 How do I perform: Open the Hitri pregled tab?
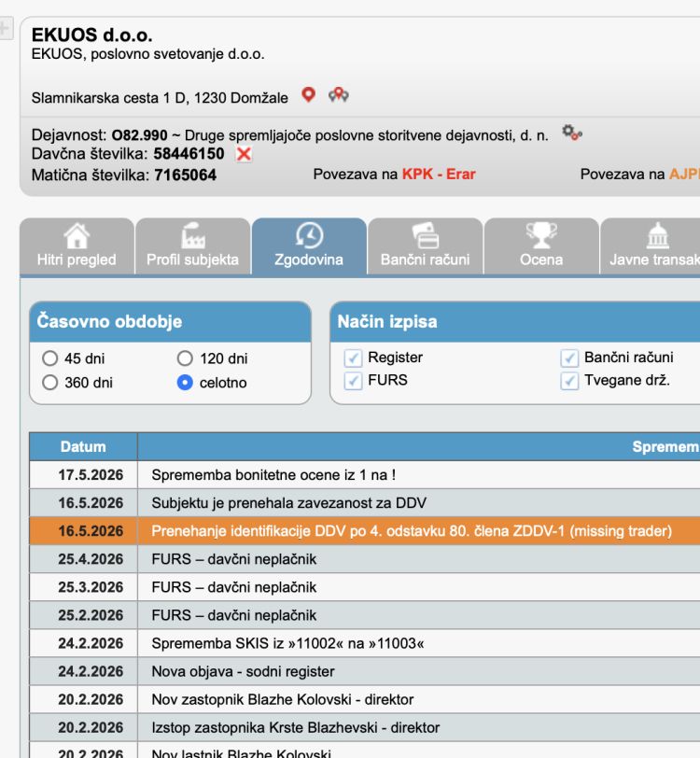[77, 246]
